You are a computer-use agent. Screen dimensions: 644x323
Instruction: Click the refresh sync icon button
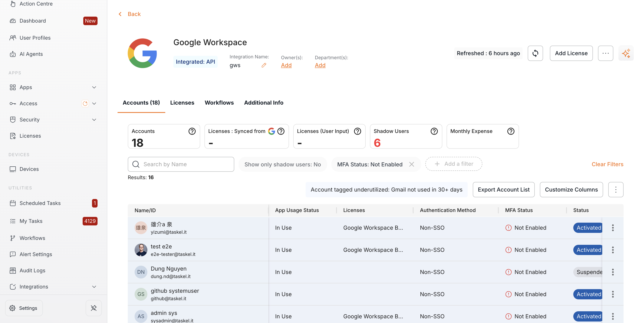pos(535,53)
